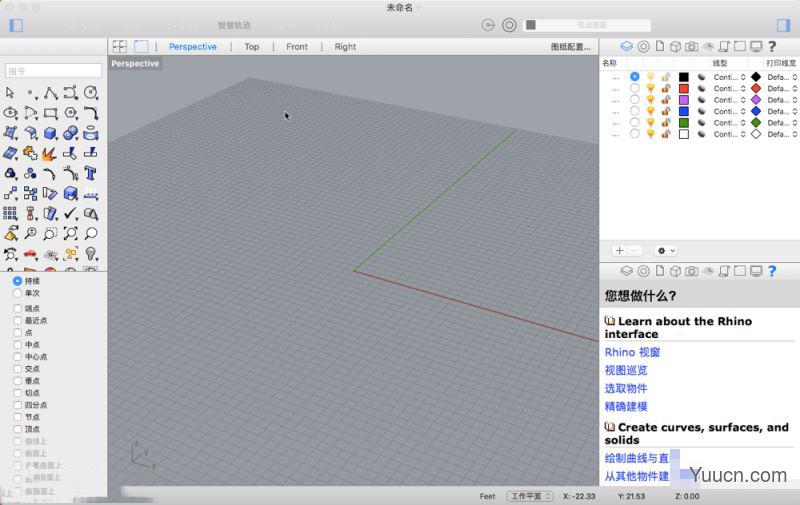Pick the Fillet curves tool
800x505 pixels.
pyautogui.click(x=91, y=113)
